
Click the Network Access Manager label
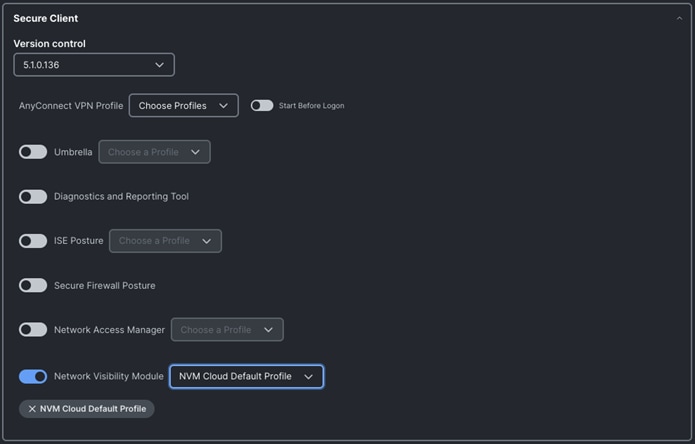point(109,330)
